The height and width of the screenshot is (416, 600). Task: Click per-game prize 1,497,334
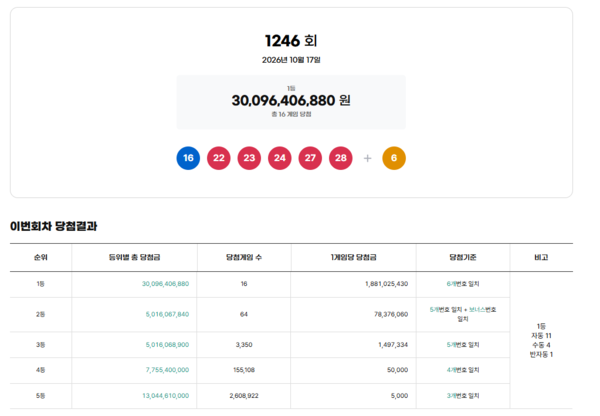[393, 345]
